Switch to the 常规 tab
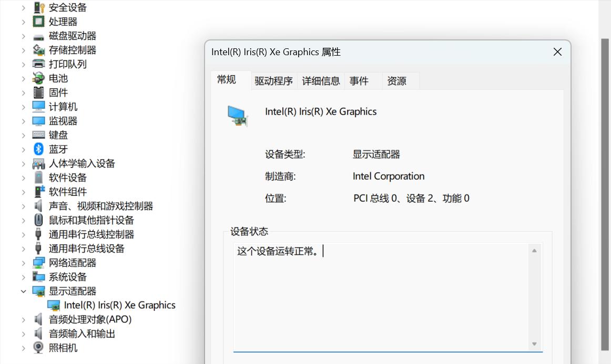 pyautogui.click(x=231, y=80)
